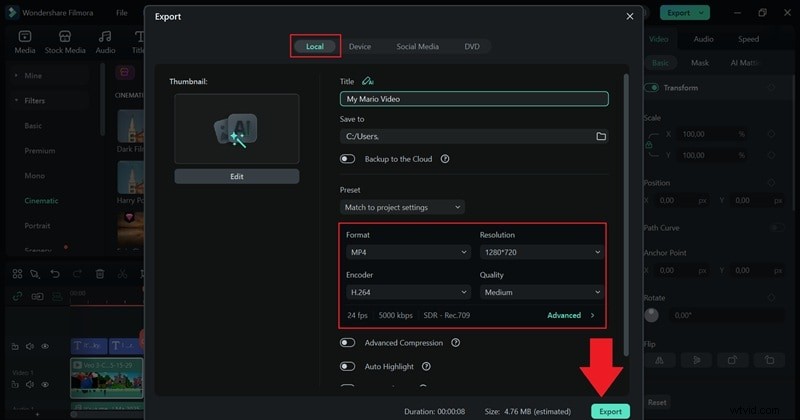
Task: Open the Audio library icon in toolbar
Action: click(x=105, y=36)
